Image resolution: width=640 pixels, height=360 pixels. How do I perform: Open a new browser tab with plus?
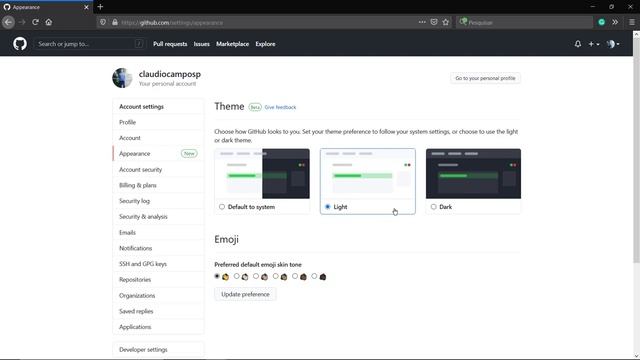pyautogui.click(x=100, y=7)
